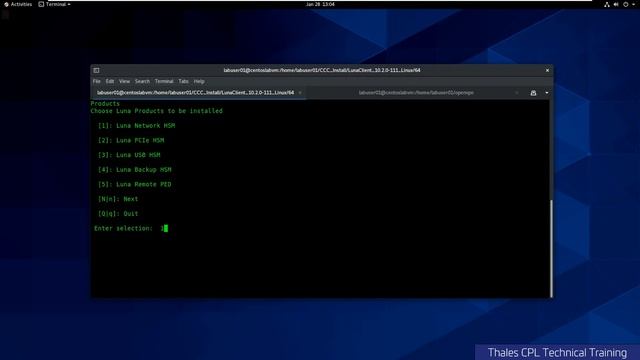
Task: Open the Activities overview
Action: point(18,4)
